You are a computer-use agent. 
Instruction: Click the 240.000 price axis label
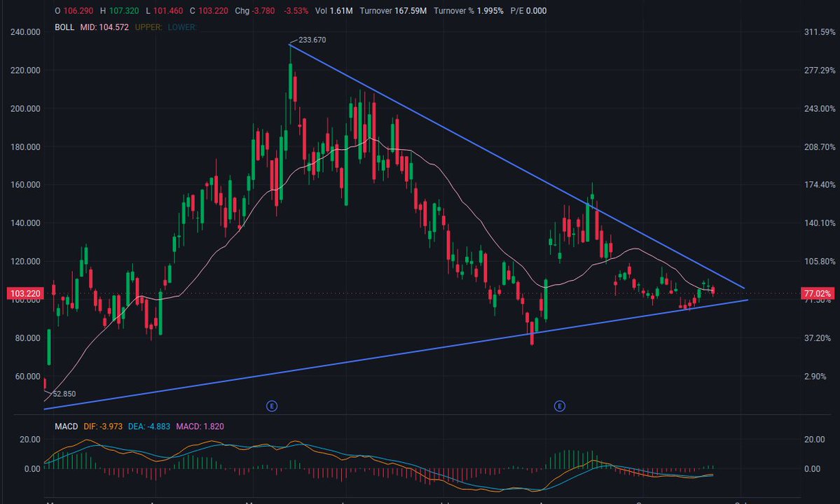pos(25,32)
